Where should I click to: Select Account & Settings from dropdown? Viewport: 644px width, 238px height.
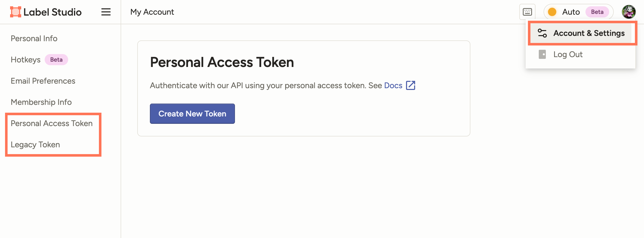(x=589, y=33)
